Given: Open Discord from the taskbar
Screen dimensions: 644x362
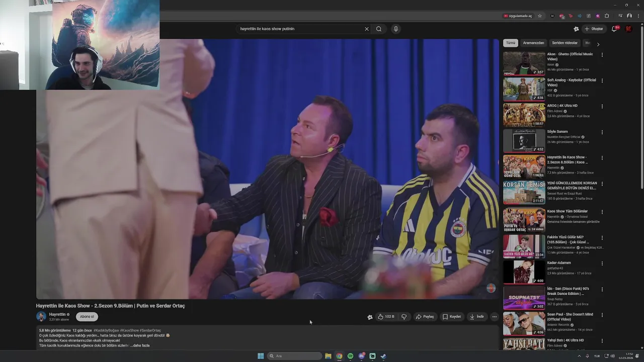Looking at the screenshot, I should pos(361,356).
